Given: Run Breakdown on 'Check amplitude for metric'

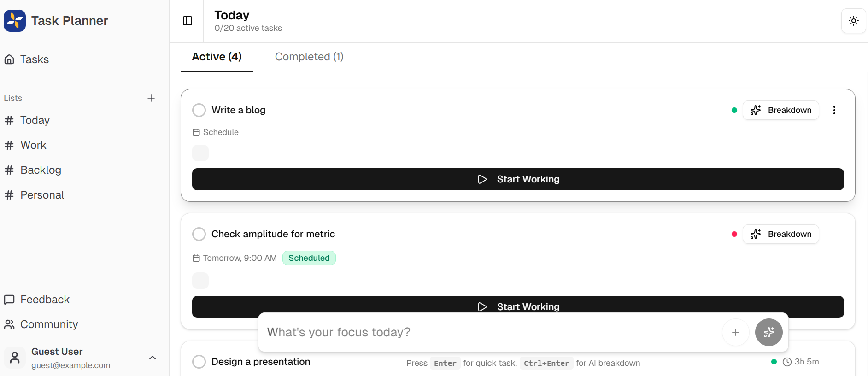Looking at the screenshot, I should click(780, 234).
